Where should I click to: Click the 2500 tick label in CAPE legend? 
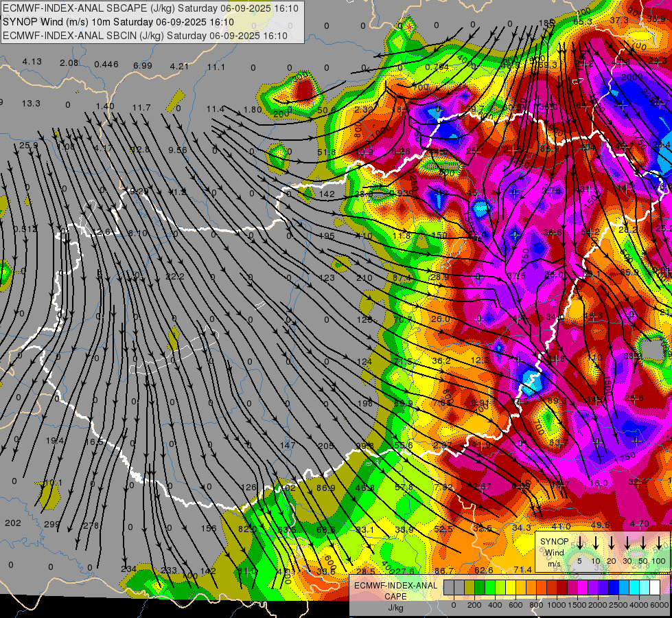click(618, 605)
